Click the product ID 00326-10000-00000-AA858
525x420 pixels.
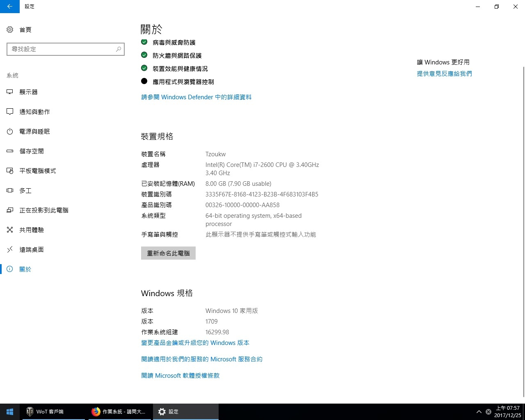point(242,205)
